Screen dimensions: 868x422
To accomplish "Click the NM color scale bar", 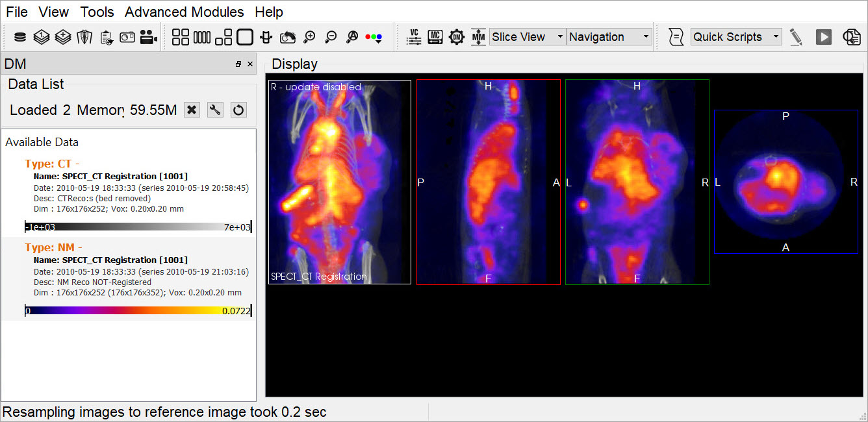I will [138, 311].
